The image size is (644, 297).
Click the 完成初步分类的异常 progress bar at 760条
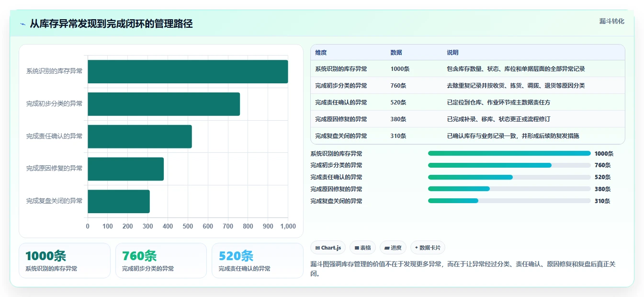pyautogui.click(x=509, y=165)
